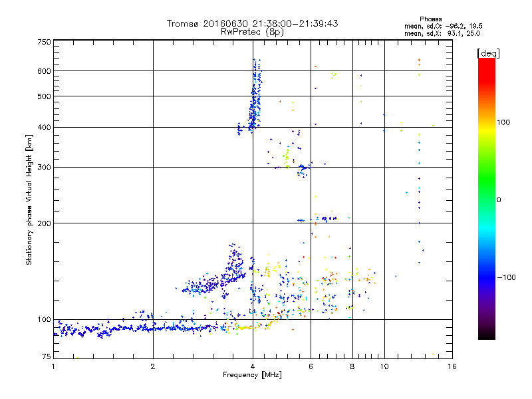Click the x-axis tick label '8'

[x=352, y=366]
